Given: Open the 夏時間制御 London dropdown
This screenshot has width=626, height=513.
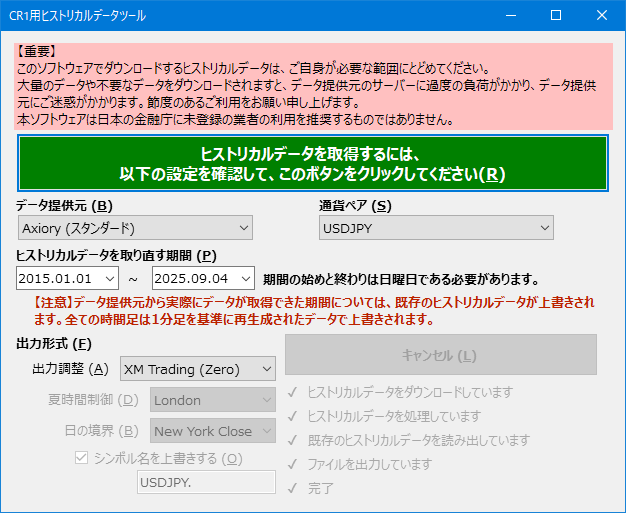Looking at the screenshot, I should [213, 400].
